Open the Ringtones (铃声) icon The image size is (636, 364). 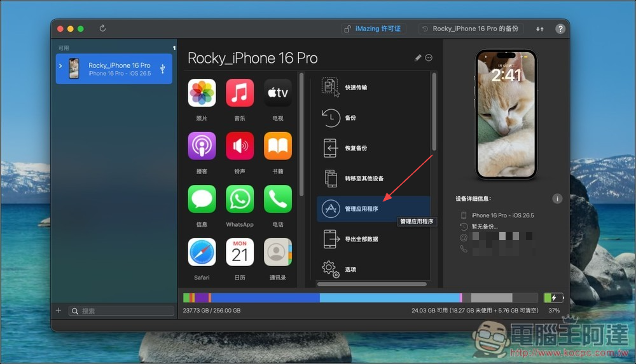pos(240,146)
